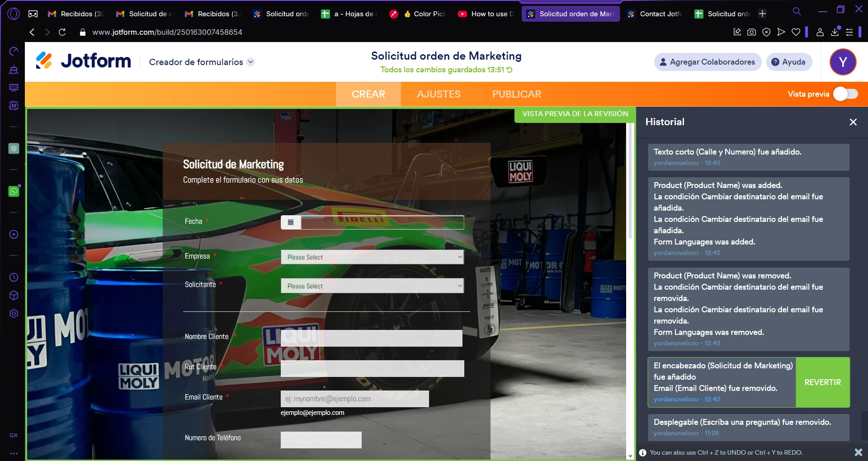Screen dimensions: 868x461
Task: Click the browser snapshot camera icon
Action: pos(751,32)
